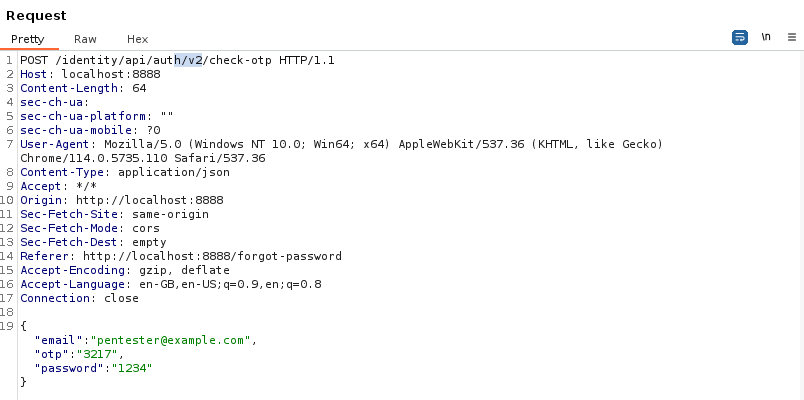Viewport: 804px width, 400px height.
Task: Click the otp value 3217
Action: click(x=103, y=354)
